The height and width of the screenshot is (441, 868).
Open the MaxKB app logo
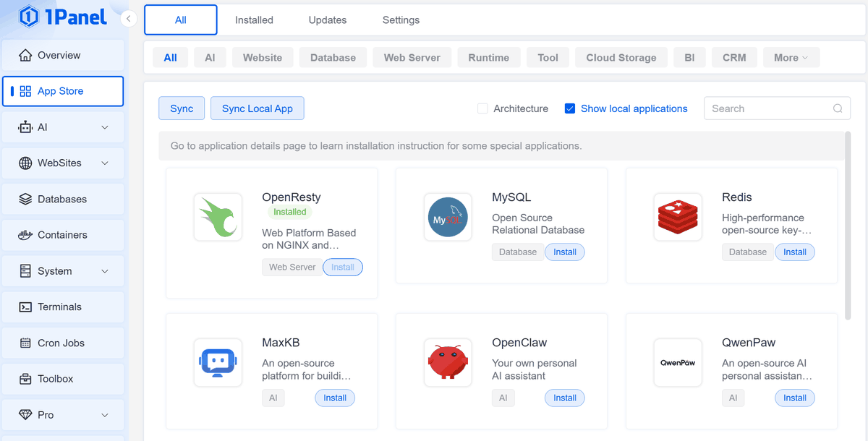(218, 362)
